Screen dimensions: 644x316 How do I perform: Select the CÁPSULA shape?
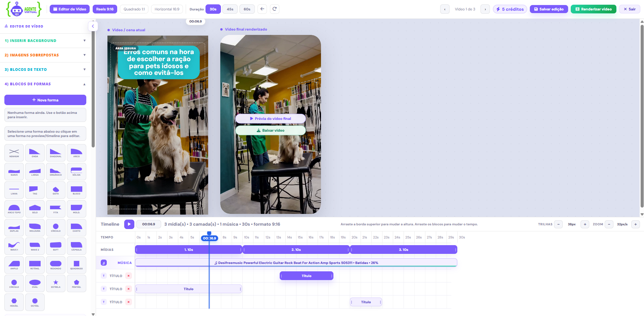[x=77, y=246]
